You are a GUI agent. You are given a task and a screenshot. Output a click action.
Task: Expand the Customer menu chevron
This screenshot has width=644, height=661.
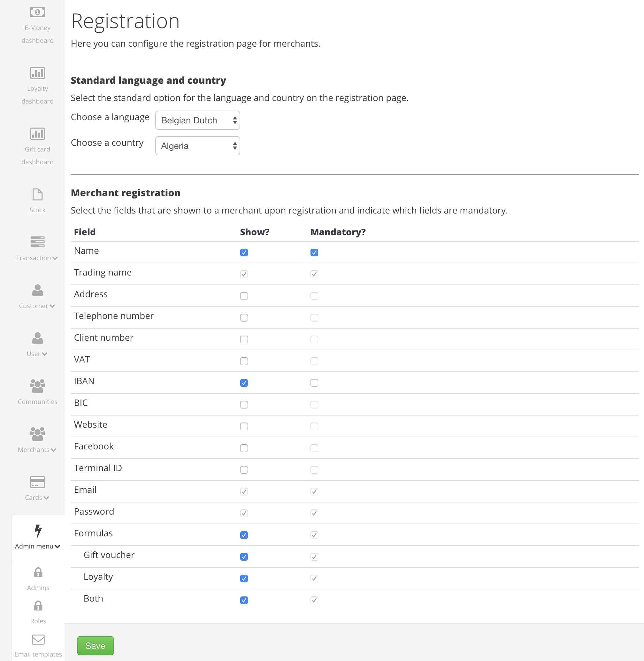[x=52, y=306]
